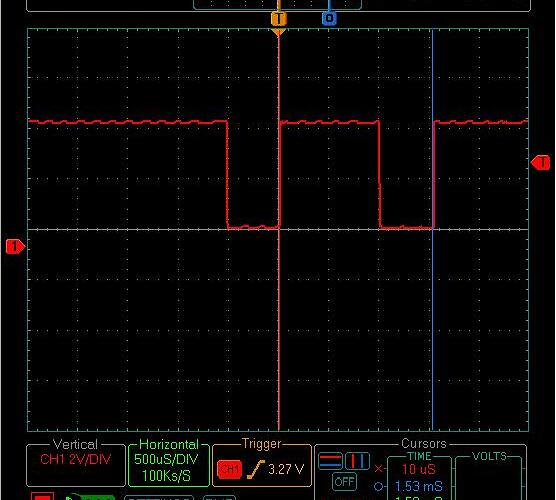Click the blue O cursor marker
Screen dimensions: 556x500
[x=329, y=18]
